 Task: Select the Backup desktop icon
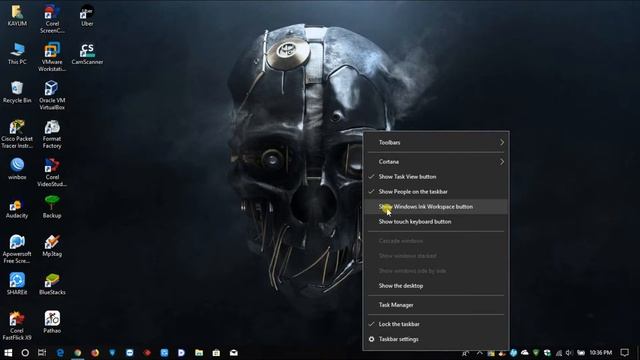point(52,207)
